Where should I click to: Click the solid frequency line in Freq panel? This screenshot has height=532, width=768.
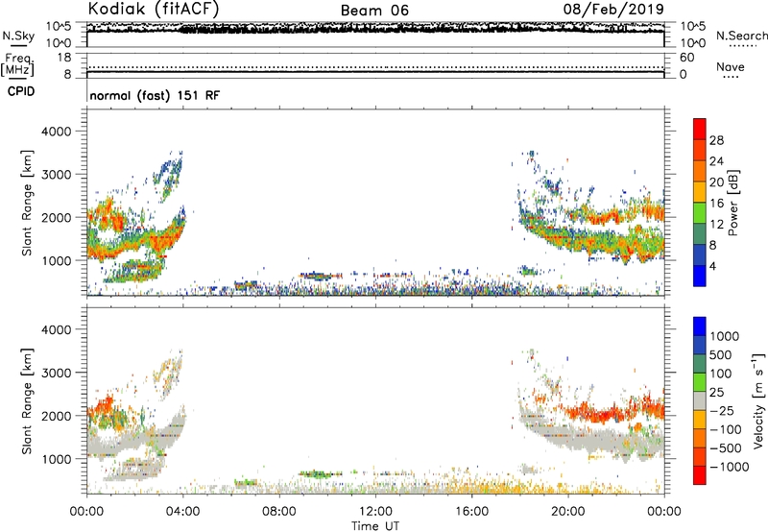coord(375,72)
